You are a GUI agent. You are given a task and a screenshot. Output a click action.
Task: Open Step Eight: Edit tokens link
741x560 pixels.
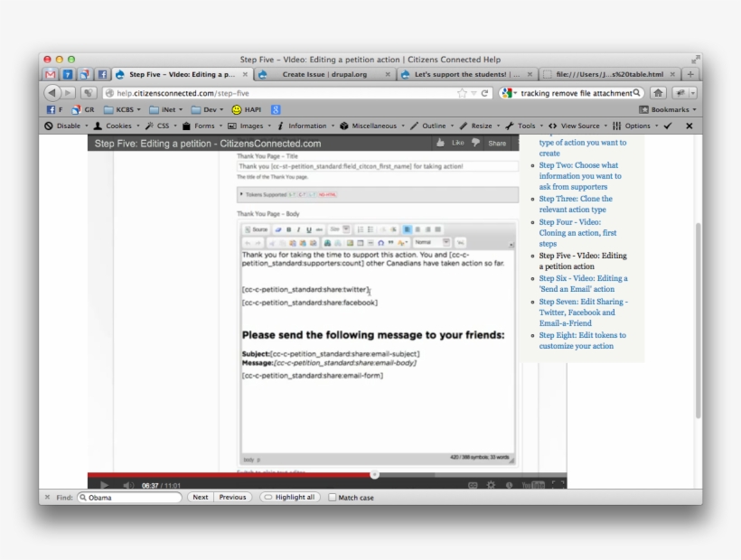click(x=582, y=341)
